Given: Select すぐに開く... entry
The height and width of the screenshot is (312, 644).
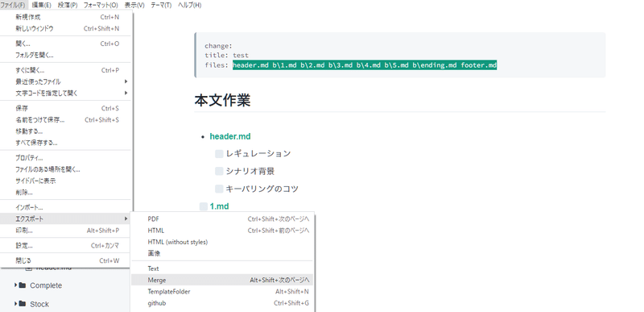Looking at the screenshot, I should [x=66, y=70].
